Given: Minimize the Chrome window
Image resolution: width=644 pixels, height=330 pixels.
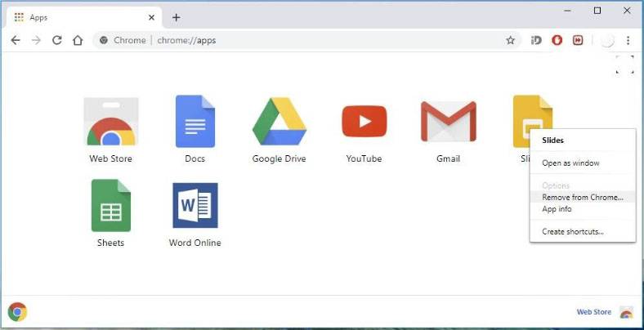Looking at the screenshot, I should pos(568,11).
